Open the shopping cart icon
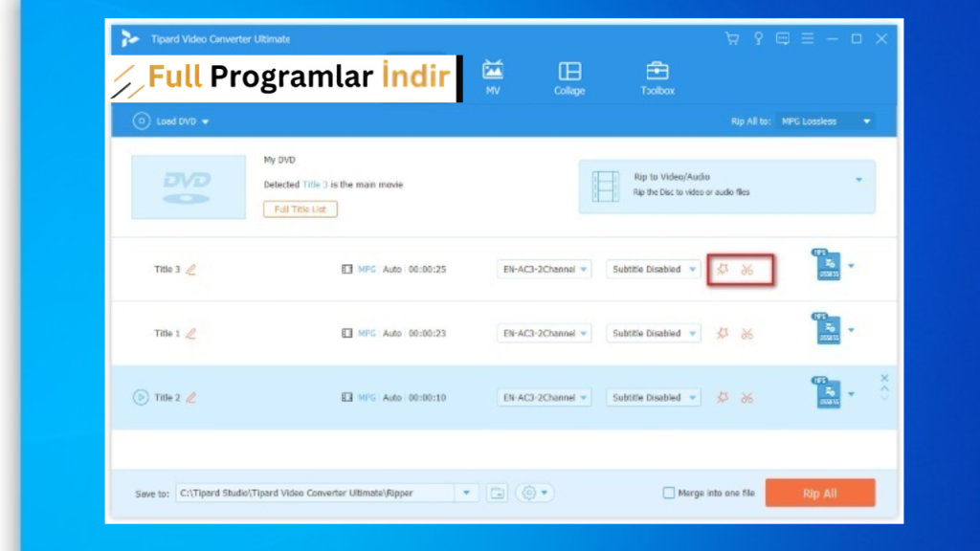Viewport: 980px width, 551px height. tap(732, 38)
